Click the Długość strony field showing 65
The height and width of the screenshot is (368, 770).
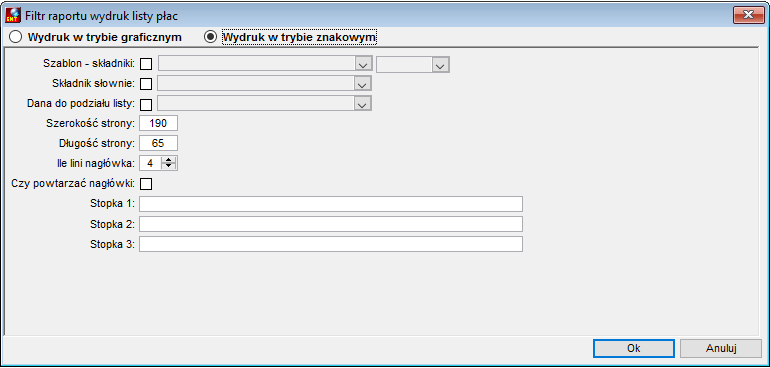(x=158, y=143)
